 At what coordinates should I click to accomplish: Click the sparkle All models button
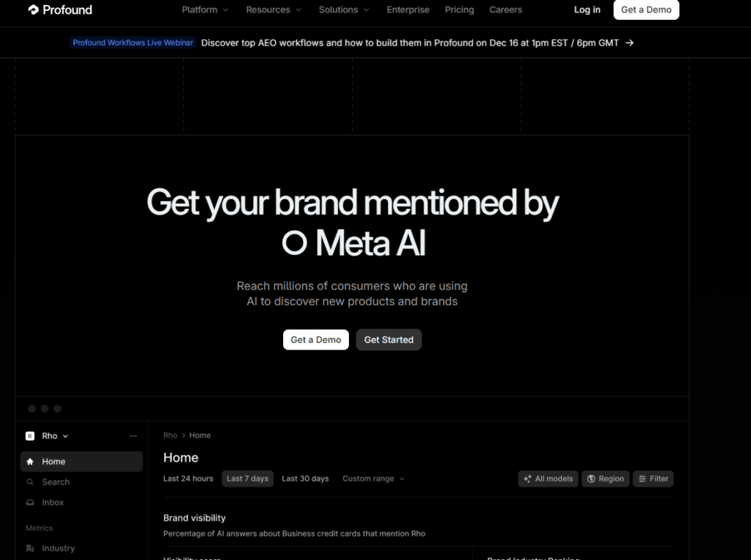click(x=548, y=479)
